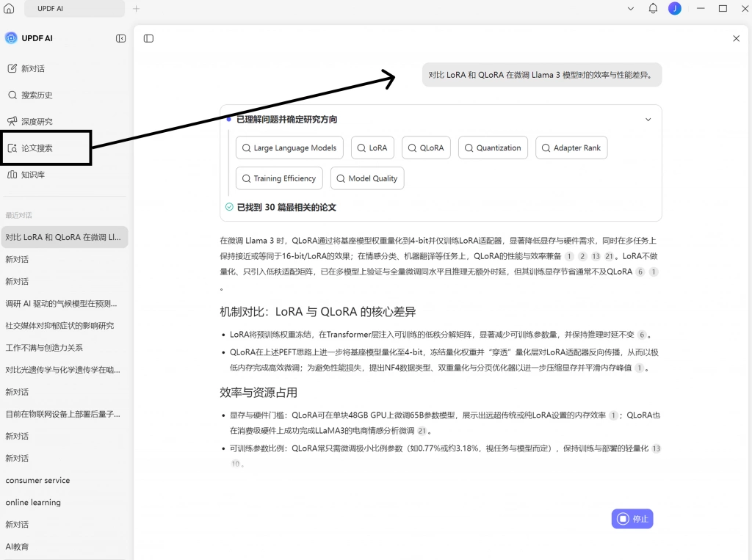Click citation 6 after 保持推理时延不变
Screen dimensions: 752x560
click(x=642, y=335)
